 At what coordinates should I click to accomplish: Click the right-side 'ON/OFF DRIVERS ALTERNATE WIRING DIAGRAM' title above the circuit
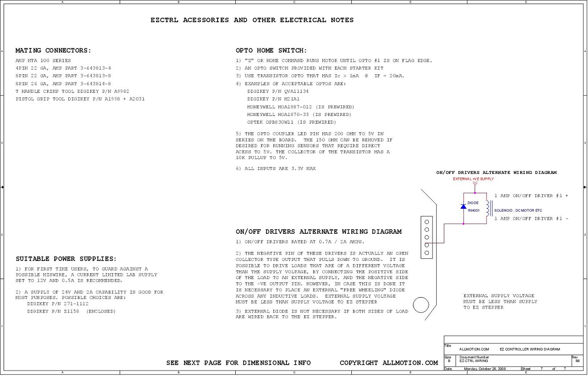click(x=496, y=173)
